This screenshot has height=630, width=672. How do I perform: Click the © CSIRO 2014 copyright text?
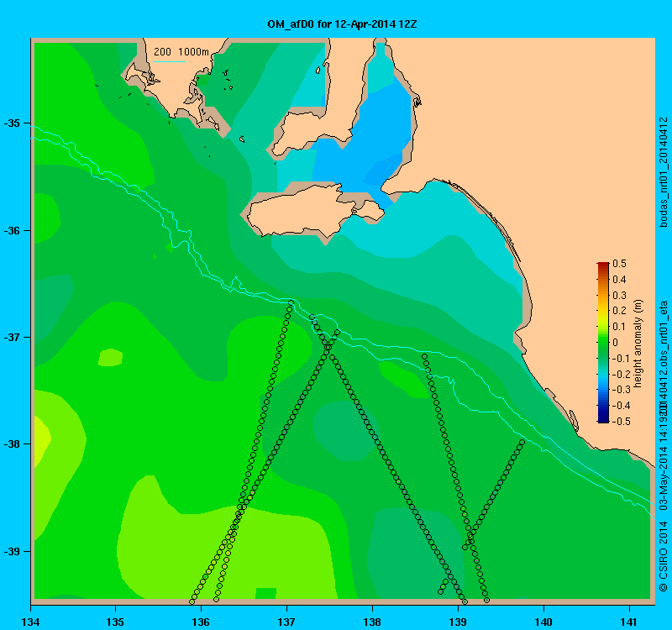click(664, 556)
